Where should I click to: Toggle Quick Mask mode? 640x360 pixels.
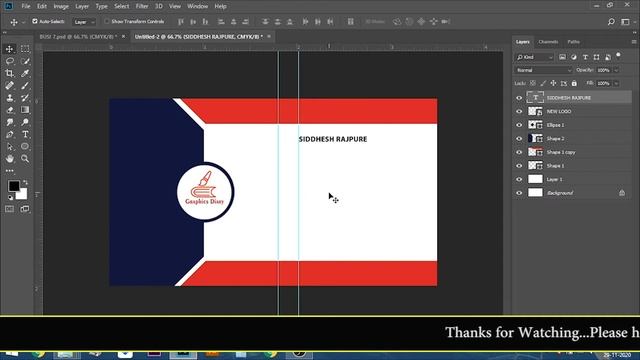click(9, 209)
